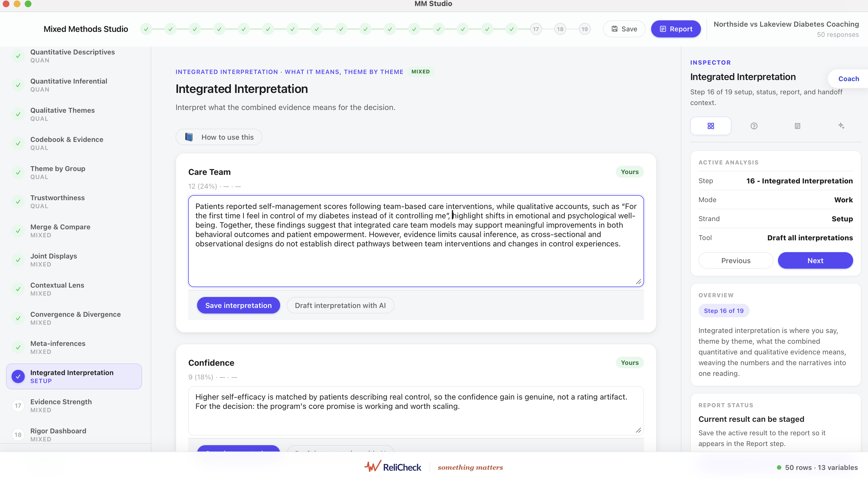The image size is (868, 479).
Task: Jump to step 18 in progress tracker
Action: tap(560, 29)
